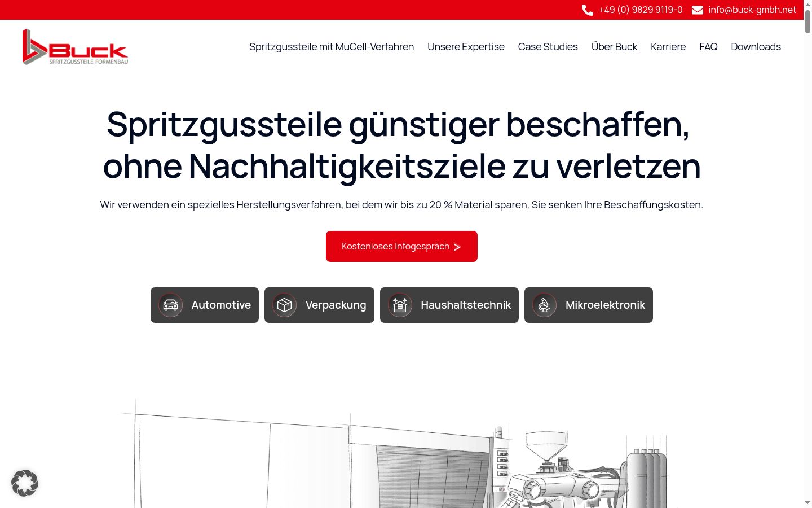Open Spritzgussteile mit MuCell-Verfahren menu

click(x=332, y=47)
